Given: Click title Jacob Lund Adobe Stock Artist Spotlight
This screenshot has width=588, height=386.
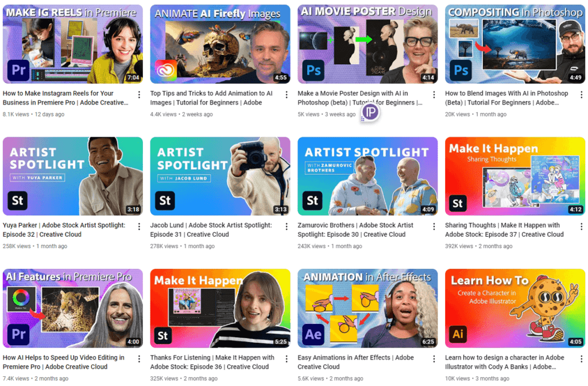Looking at the screenshot, I should (211, 230).
